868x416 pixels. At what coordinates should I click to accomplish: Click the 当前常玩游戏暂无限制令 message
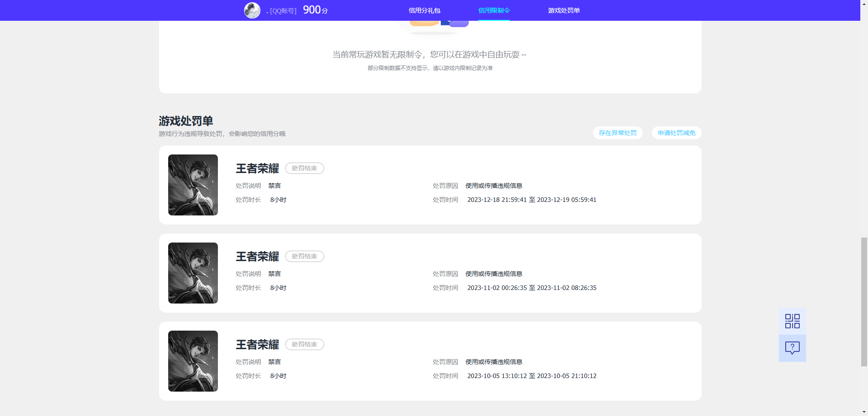tap(429, 55)
